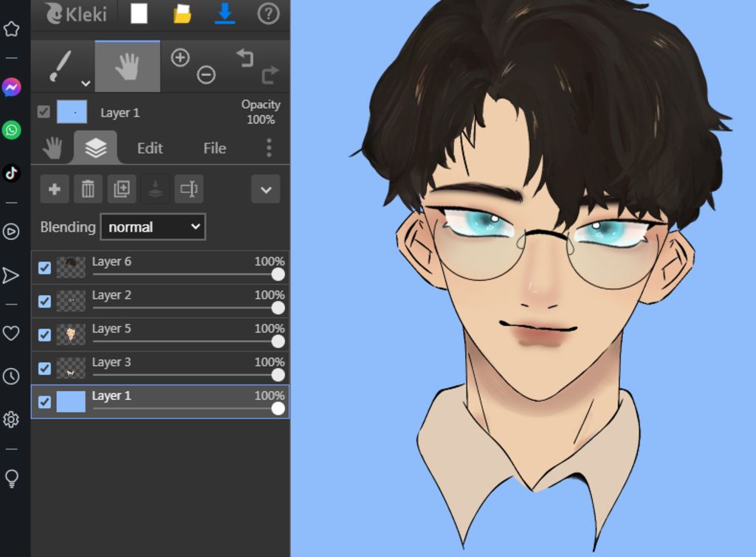Expand the brush tool options arrow
This screenshot has height=557, width=756.
(x=86, y=83)
